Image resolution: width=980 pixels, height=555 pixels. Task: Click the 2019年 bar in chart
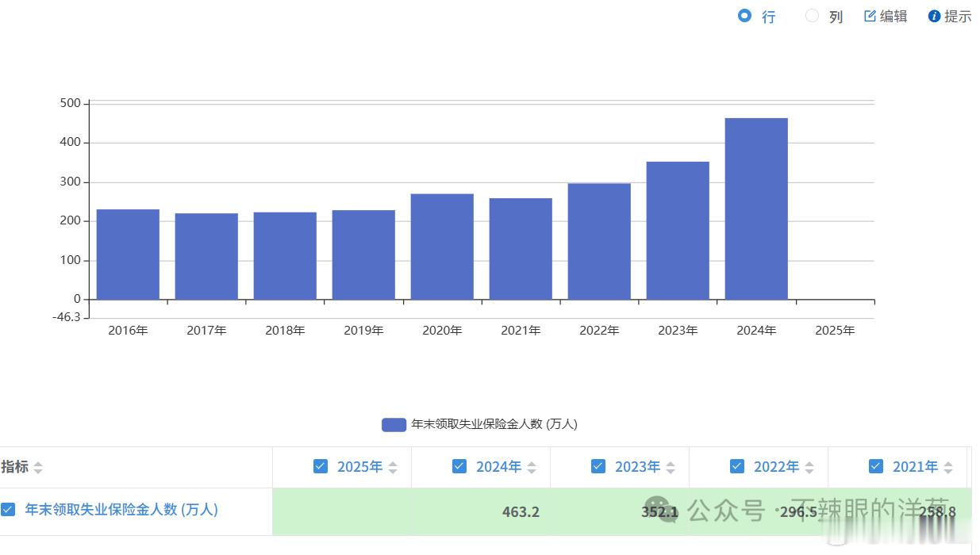(x=363, y=255)
